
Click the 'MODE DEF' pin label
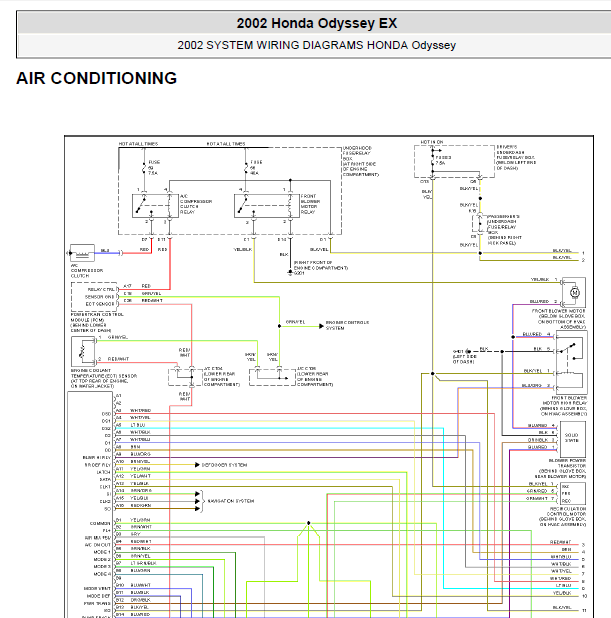[99, 596]
